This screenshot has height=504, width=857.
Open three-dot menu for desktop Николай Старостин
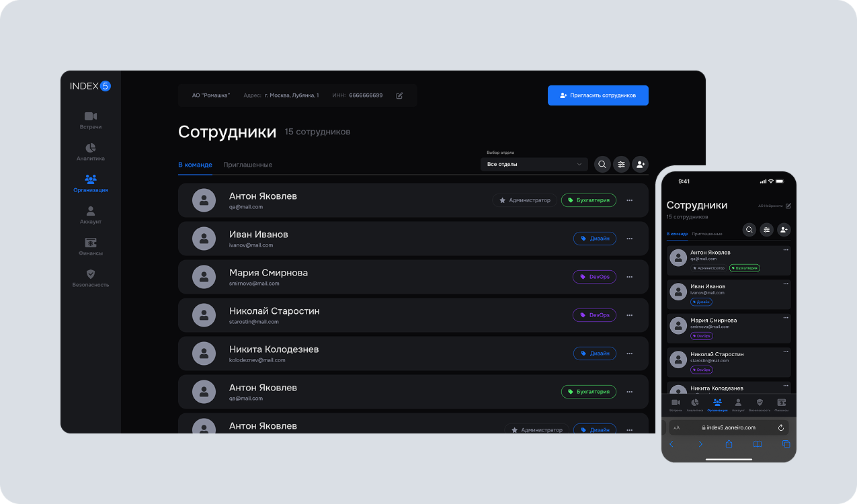coord(630,315)
